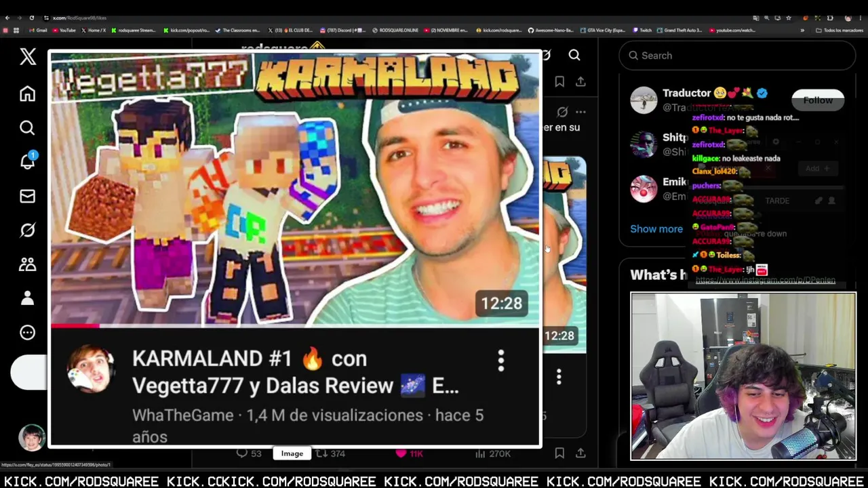
Task: Share post from the bottom action bar
Action: click(x=580, y=453)
